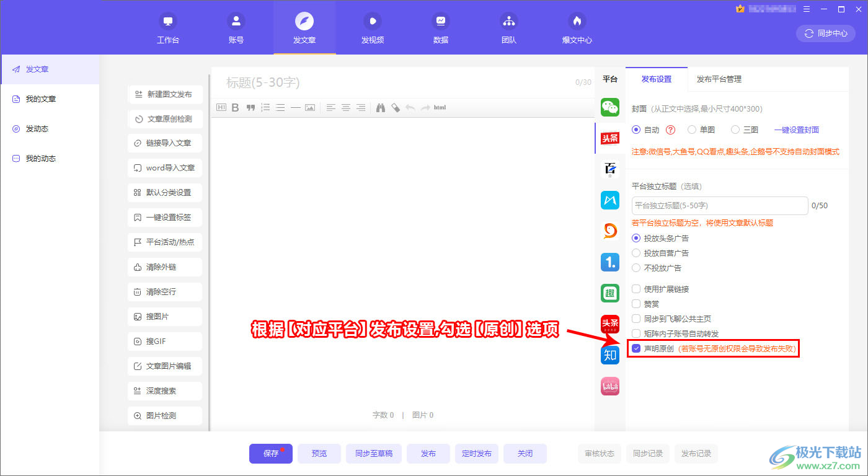
Task: Insert an image into article
Action: (x=309, y=107)
